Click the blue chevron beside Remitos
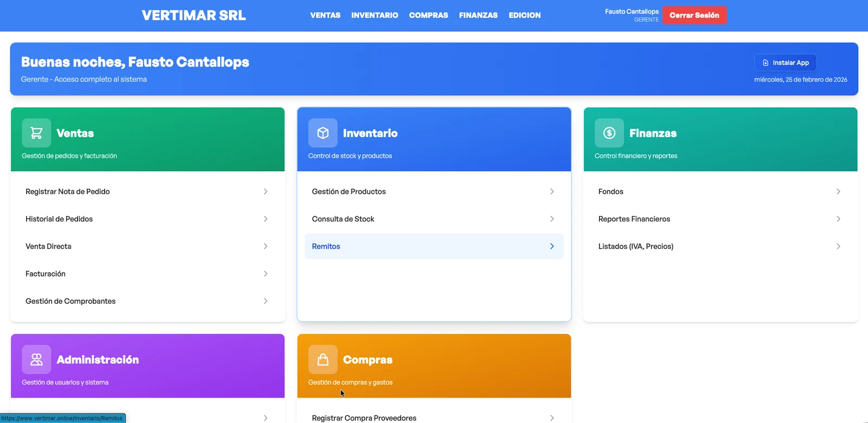Screen dimensions: 868x423 pyautogui.click(x=552, y=246)
